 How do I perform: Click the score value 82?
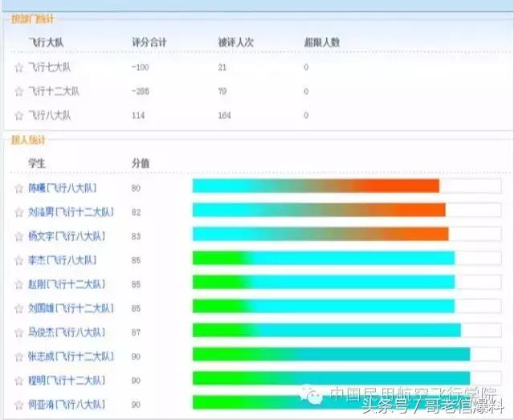(136, 213)
